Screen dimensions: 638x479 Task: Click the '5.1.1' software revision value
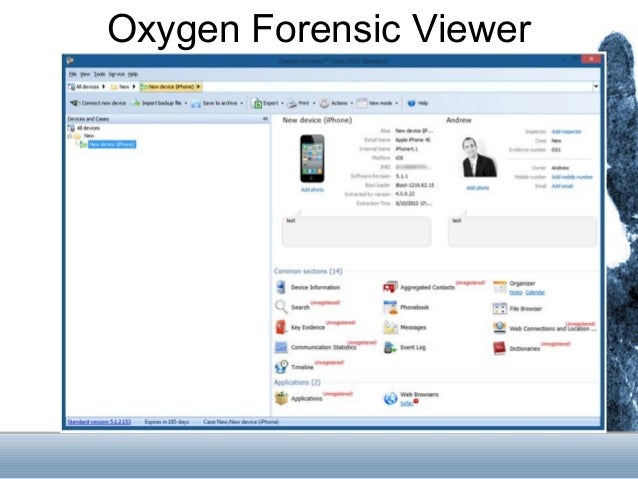402,176
